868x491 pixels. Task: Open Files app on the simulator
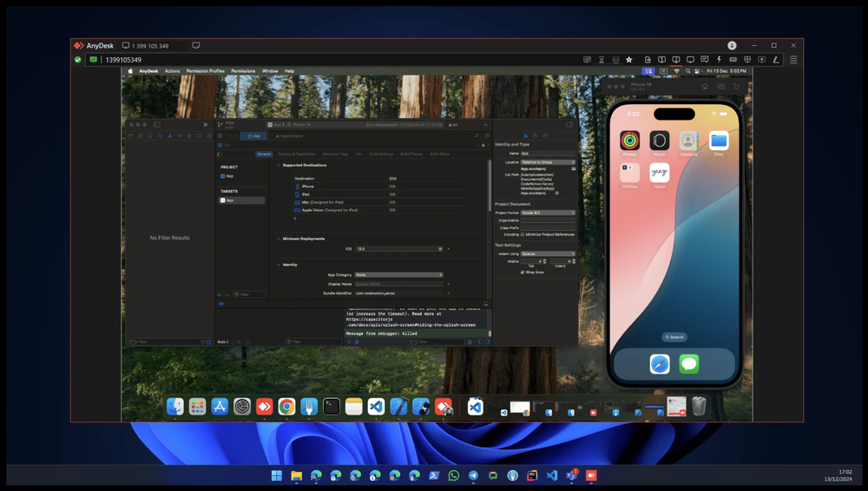click(719, 141)
